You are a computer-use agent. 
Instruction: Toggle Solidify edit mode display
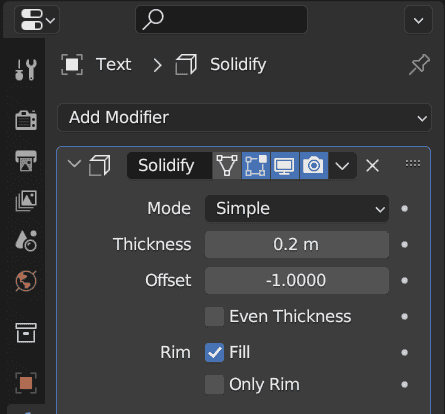tap(256, 166)
